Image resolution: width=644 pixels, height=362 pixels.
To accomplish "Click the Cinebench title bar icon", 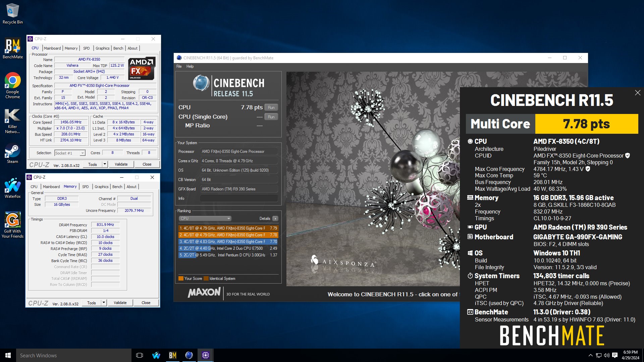I will [x=179, y=58].
